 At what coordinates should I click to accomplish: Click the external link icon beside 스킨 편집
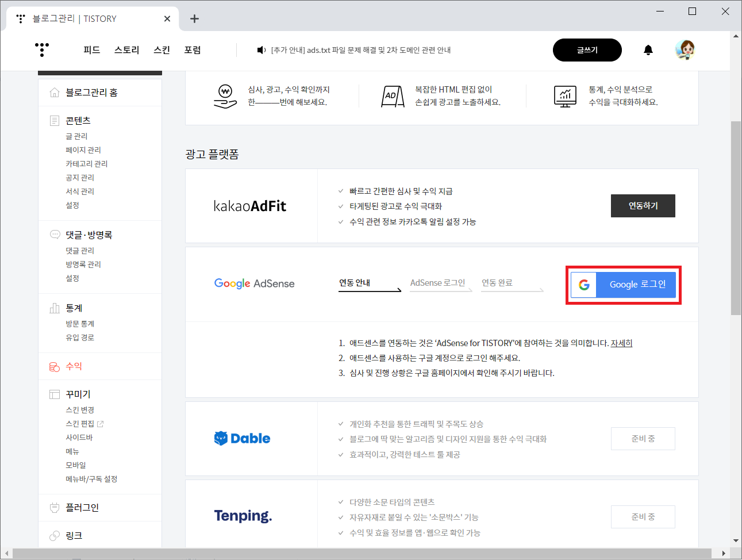coord(101,424)
